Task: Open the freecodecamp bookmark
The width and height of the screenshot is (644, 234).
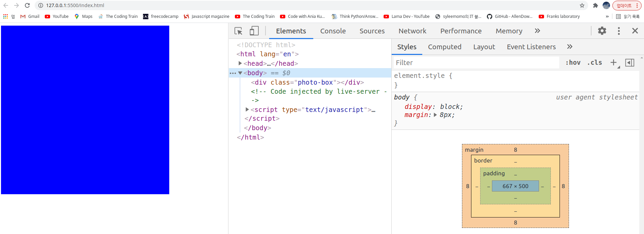Action: 160,16
